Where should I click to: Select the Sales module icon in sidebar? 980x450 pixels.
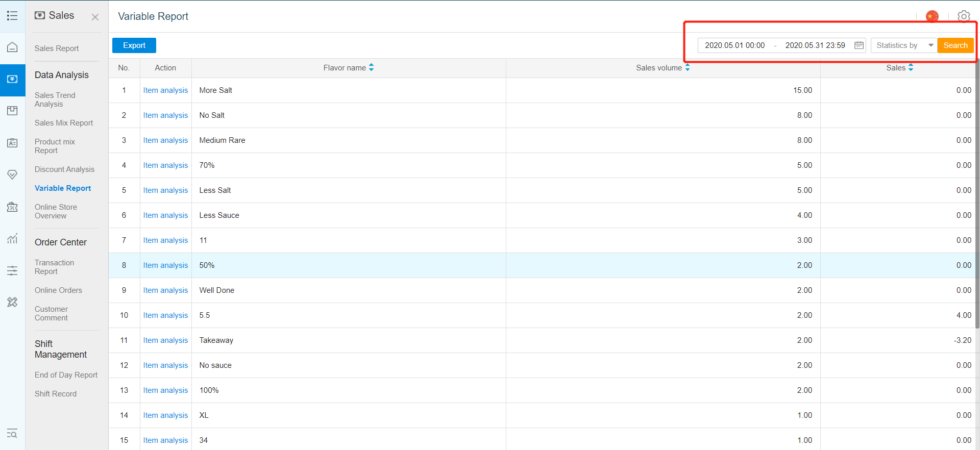(12, 80)
